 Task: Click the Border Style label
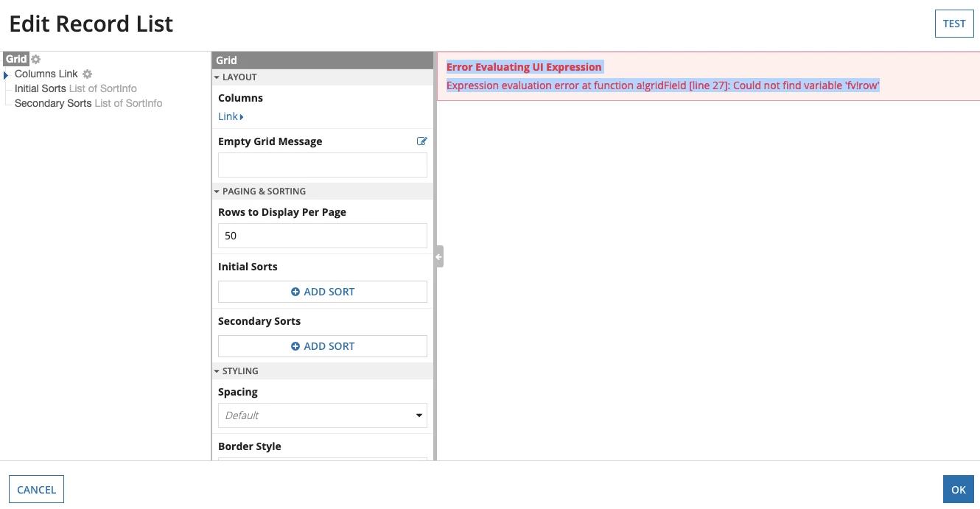pos(250,446)
